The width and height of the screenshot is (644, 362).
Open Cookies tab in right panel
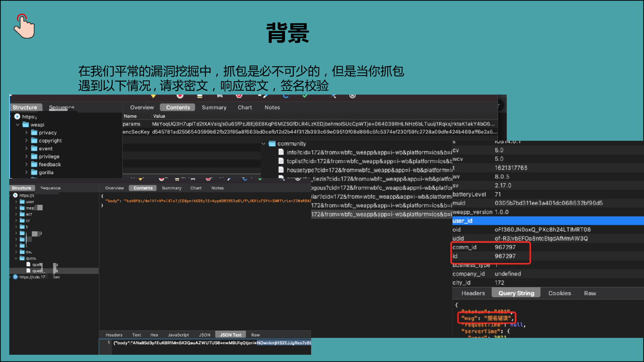point(559,293)
